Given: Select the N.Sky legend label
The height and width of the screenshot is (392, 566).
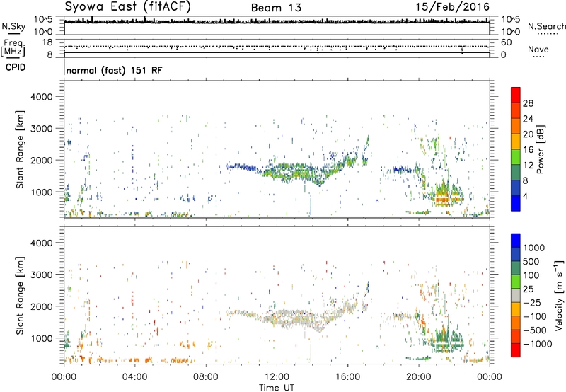Looking at the screenshot, I should 13,26.
